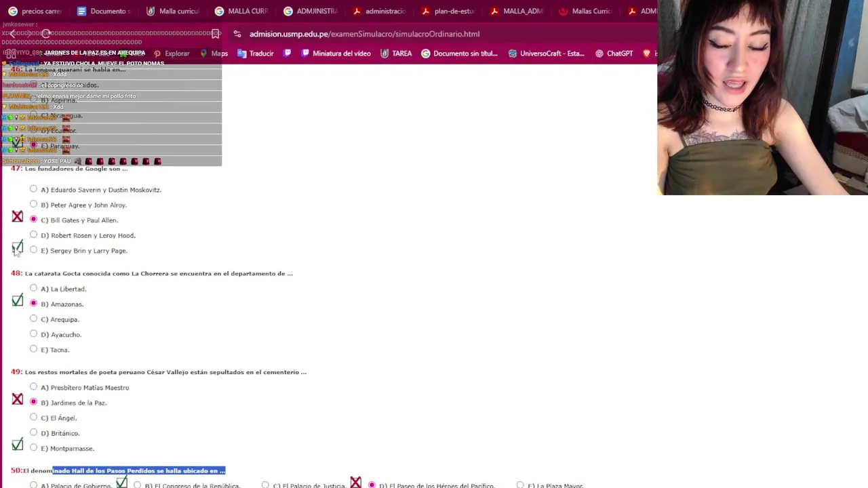This screenshot has height=488, width=868.
Task: Select option E Montparnasse
Action: [33, 447]
